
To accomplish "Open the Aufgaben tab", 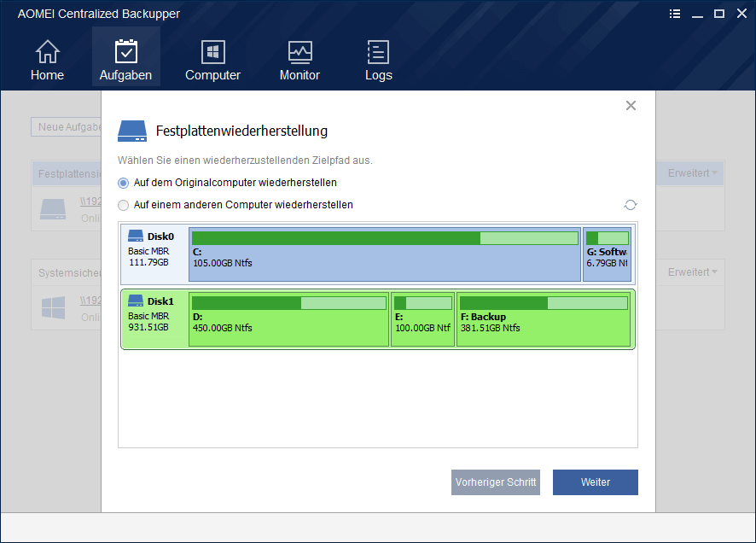I will point(125,58).
